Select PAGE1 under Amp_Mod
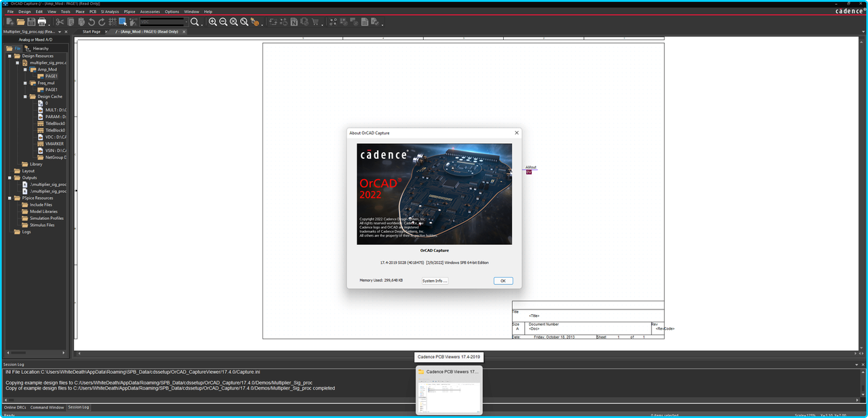 coord(52,76)
